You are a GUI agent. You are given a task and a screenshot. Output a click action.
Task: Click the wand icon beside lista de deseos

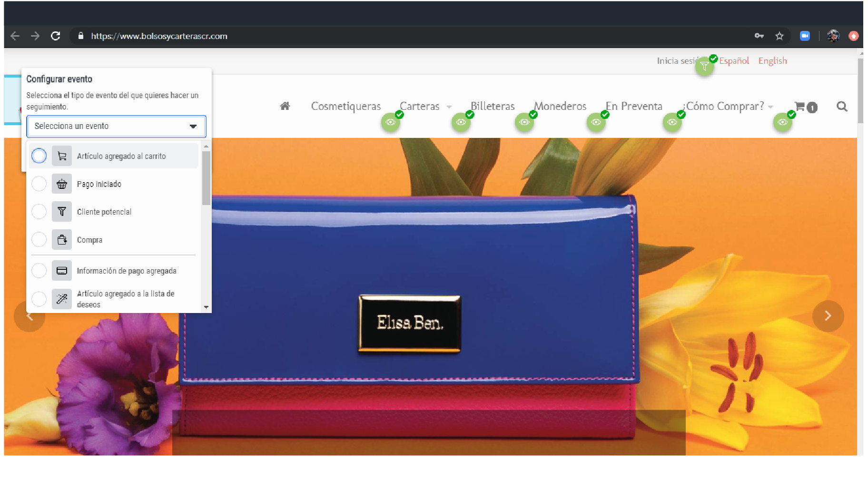pyautogui.click(x=62, y=299)
